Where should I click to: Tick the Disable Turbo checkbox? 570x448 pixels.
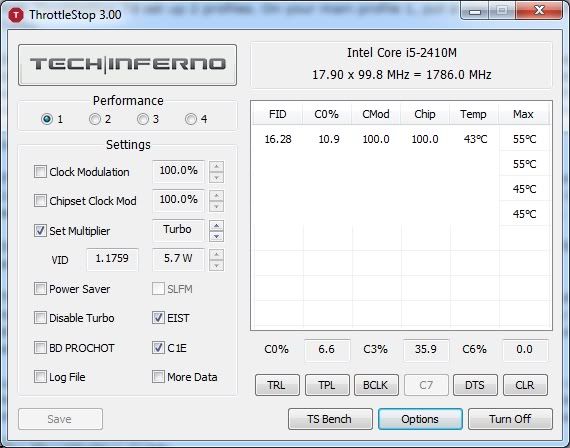pyautogui.click(x=40, y=318)
